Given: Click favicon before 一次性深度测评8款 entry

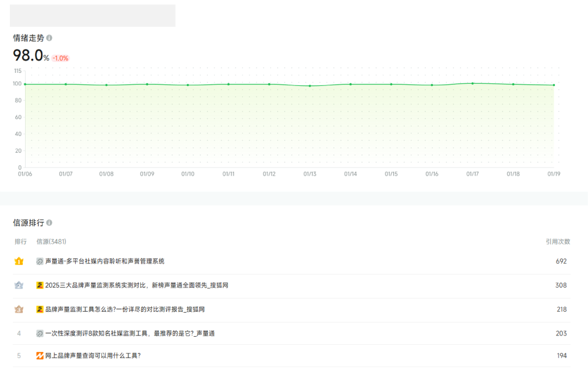Looking at the screenshot, I should (x=40, y=333).
